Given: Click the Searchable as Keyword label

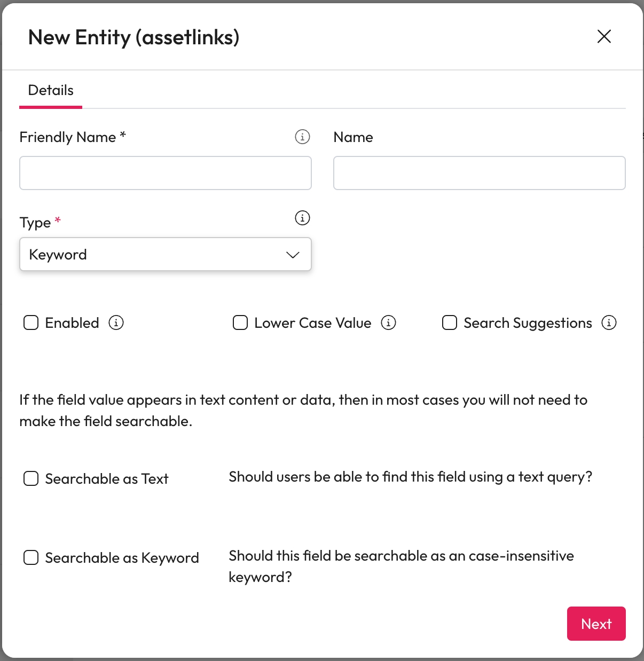Looking at the screenshot, I should pos(122,558).
